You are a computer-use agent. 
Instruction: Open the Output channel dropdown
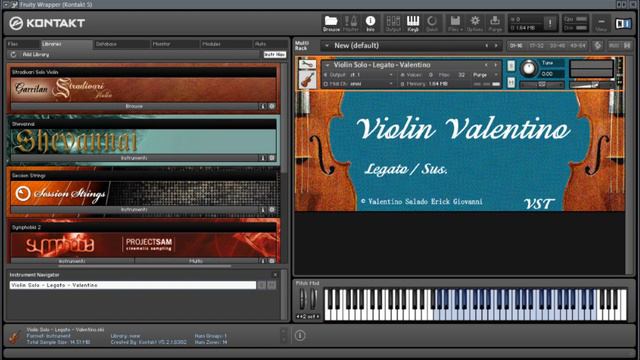coord(359,75)
